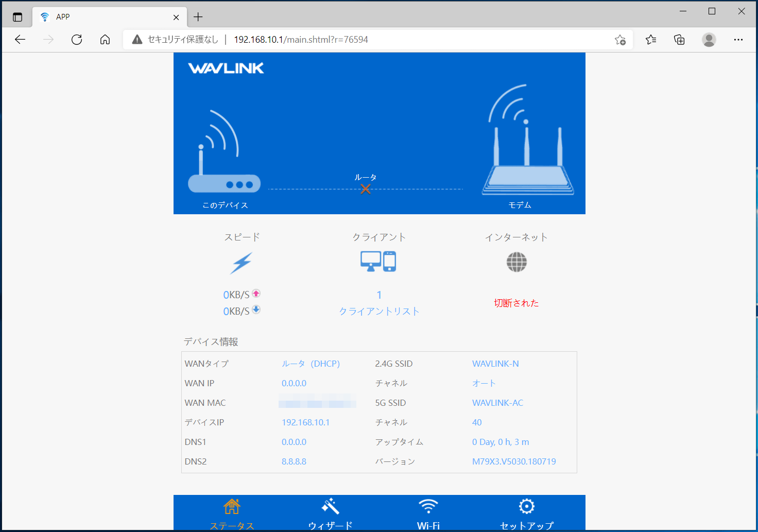Click the modem icon with antennas
The width and height of the screenshot is (758, 532).
click(x=527, y=140)
